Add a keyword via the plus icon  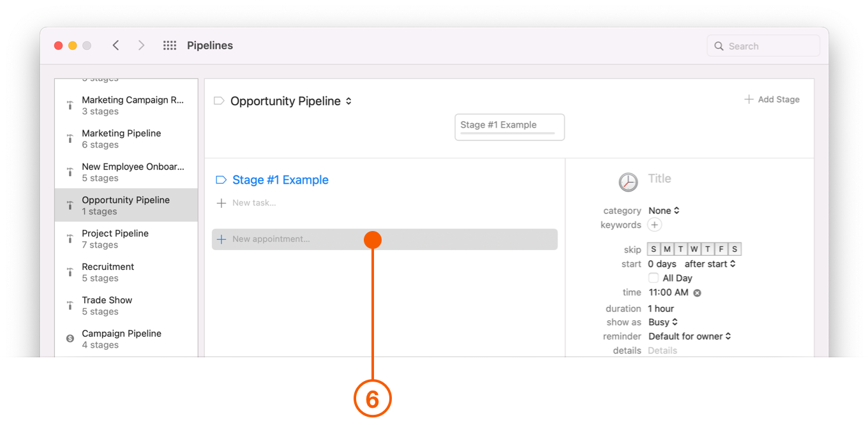[655, 225]
